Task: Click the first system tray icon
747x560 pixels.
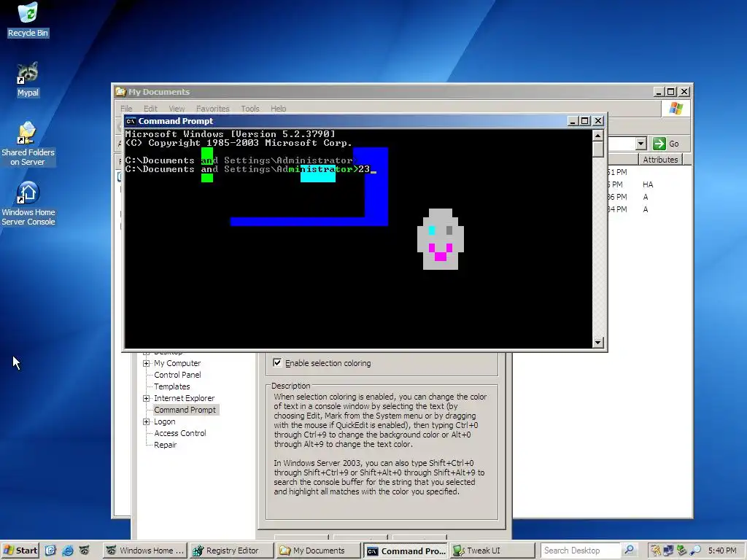Action: tap(656, 551)
